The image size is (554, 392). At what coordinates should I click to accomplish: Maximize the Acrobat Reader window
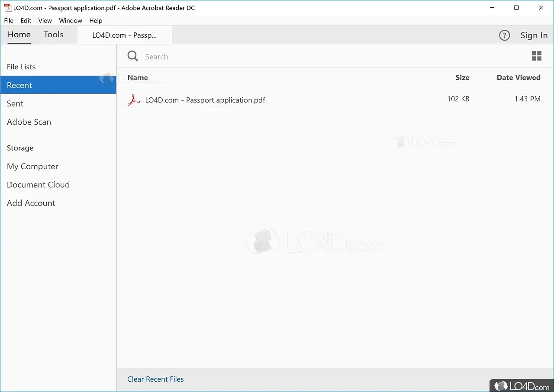click(516, 8)
